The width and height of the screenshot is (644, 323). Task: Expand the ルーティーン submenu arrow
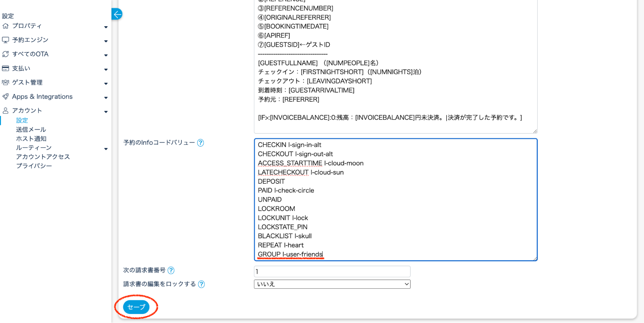[106, 149]
